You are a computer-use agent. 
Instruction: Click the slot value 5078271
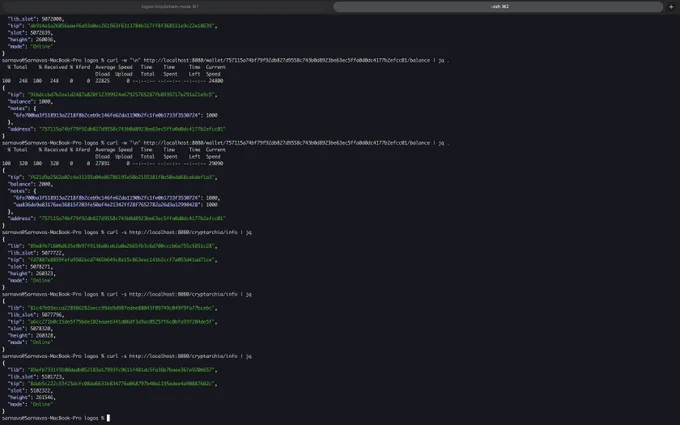pyautogui.click(x=41, y=267)
